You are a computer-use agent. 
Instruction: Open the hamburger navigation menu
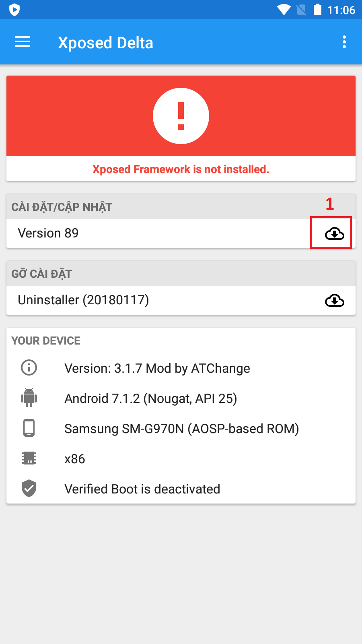pyautogui.click(x=23, y=42)
